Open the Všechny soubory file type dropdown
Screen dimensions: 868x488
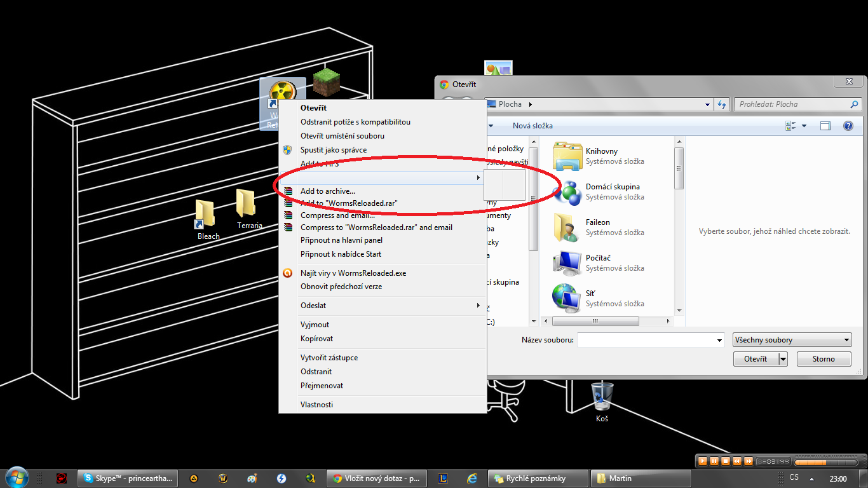click(x=792, y=340)
